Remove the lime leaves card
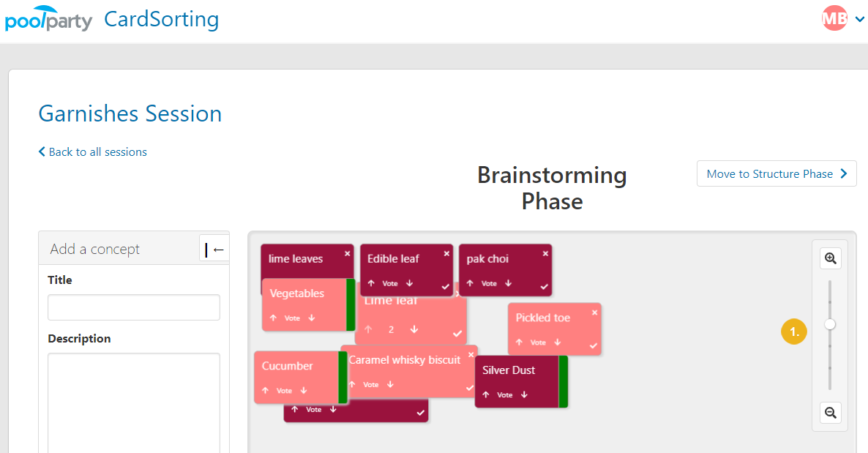 [x=347, y=254]
